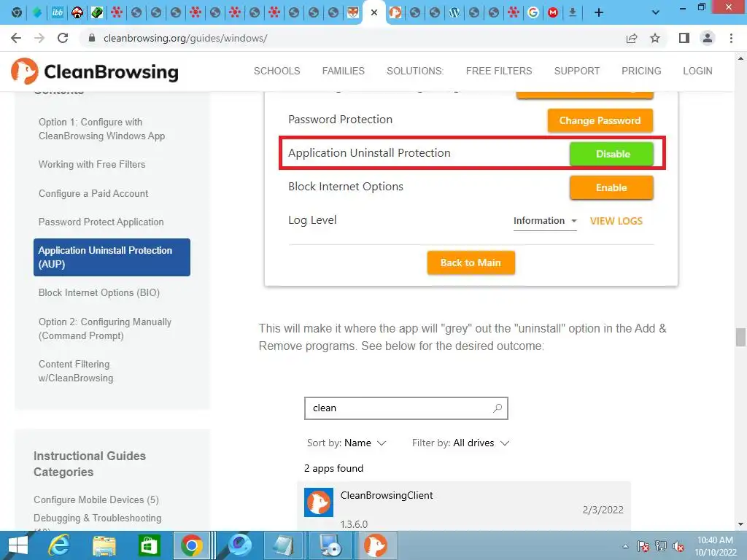
Task: Open the LOGIN page
Action: (x=697, y=71)
